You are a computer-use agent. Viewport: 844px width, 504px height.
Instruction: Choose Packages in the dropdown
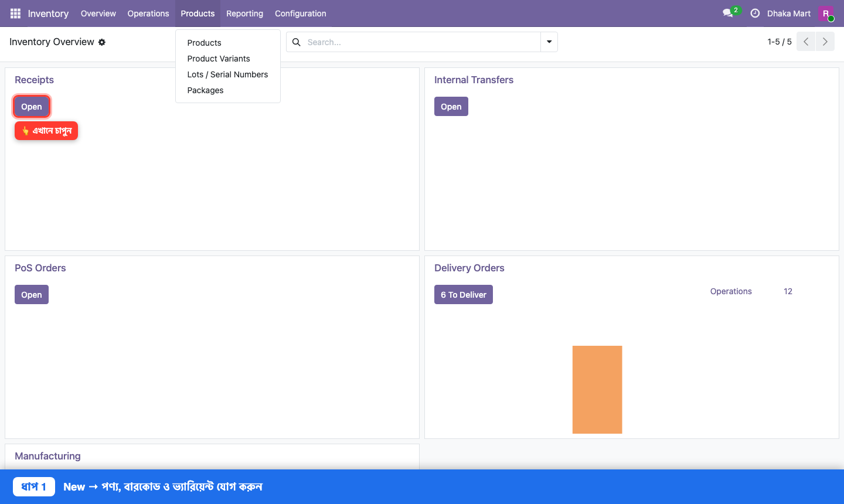click(228, 90)
